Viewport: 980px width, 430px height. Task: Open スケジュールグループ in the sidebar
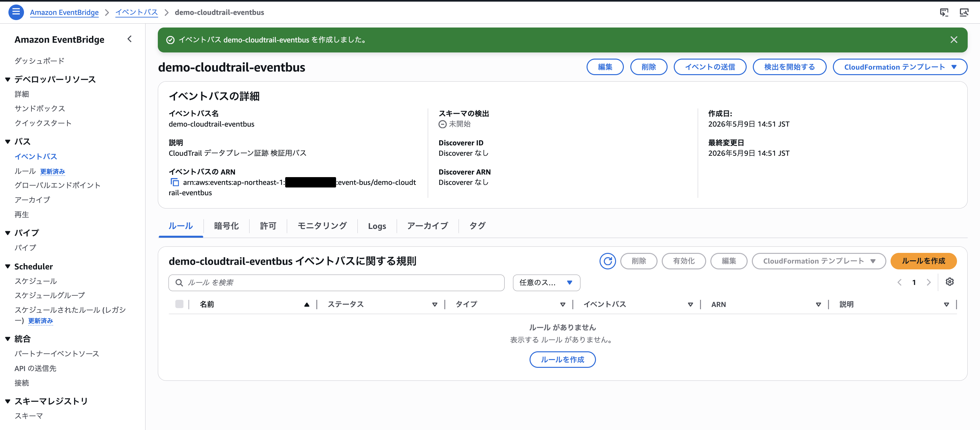click(50, 295)
